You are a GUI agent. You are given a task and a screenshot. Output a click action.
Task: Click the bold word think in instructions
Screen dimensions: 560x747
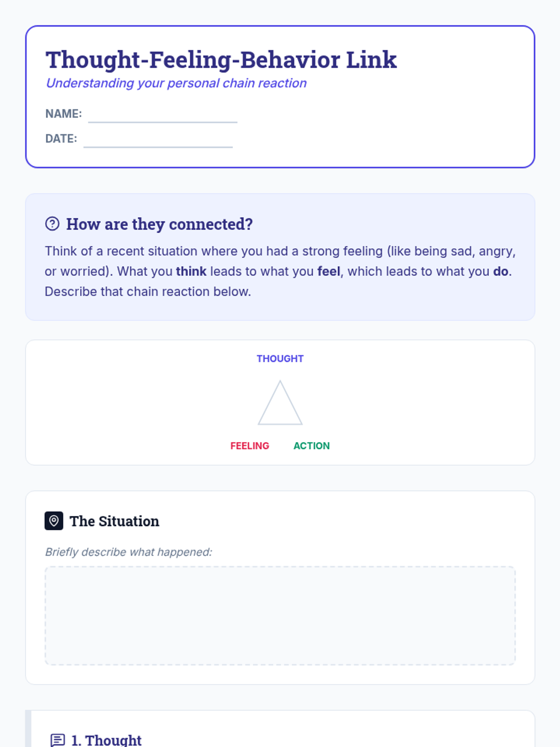pos(191,271)
